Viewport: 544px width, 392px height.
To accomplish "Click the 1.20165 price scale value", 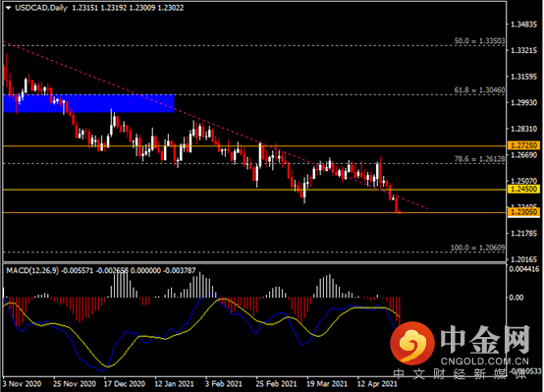I will [524, 259].
